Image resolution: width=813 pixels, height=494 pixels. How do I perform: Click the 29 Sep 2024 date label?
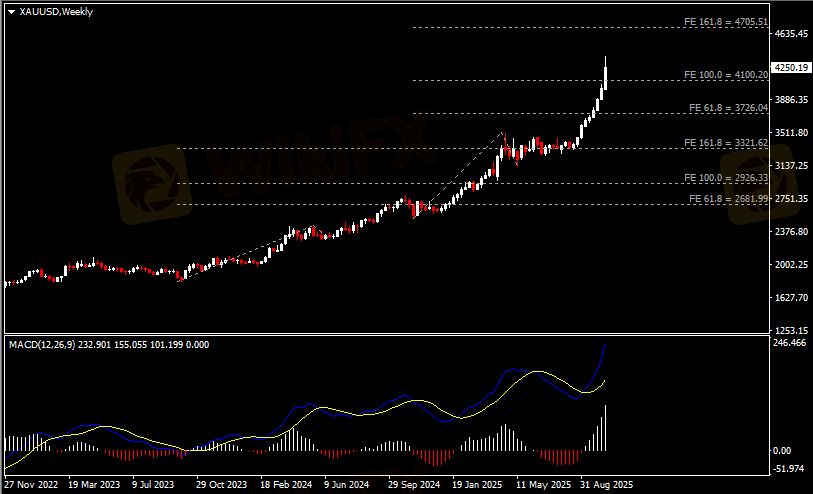tap(414, 485)
